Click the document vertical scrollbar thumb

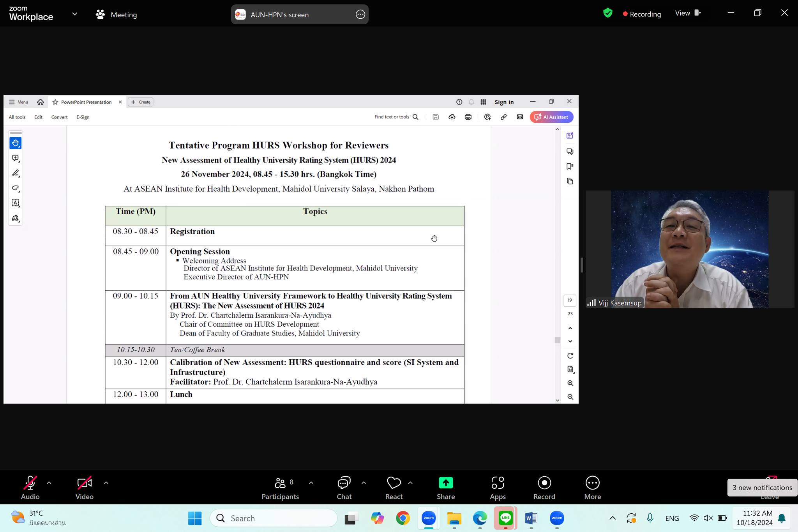pyautogui.click(x=557, y=340)
